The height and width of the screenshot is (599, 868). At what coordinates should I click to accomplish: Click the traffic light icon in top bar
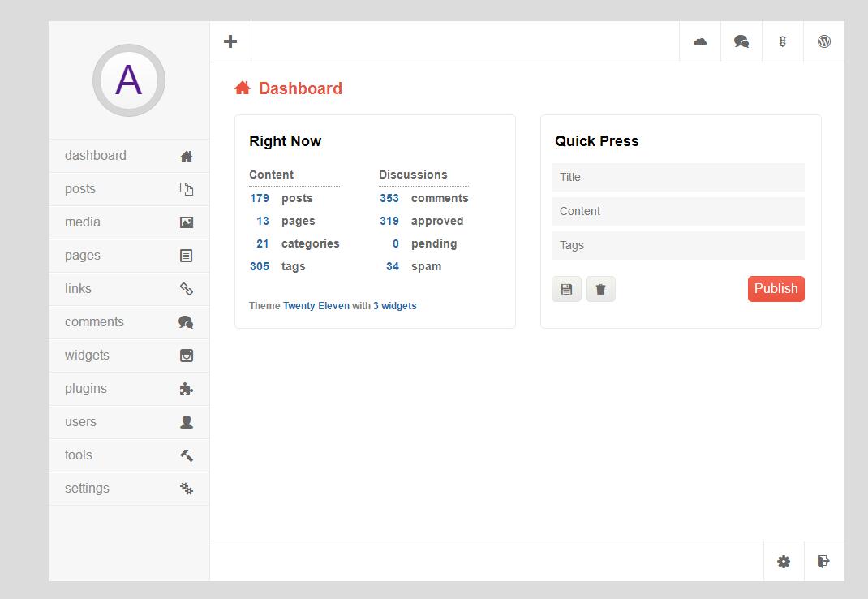[x=783, y=41]
